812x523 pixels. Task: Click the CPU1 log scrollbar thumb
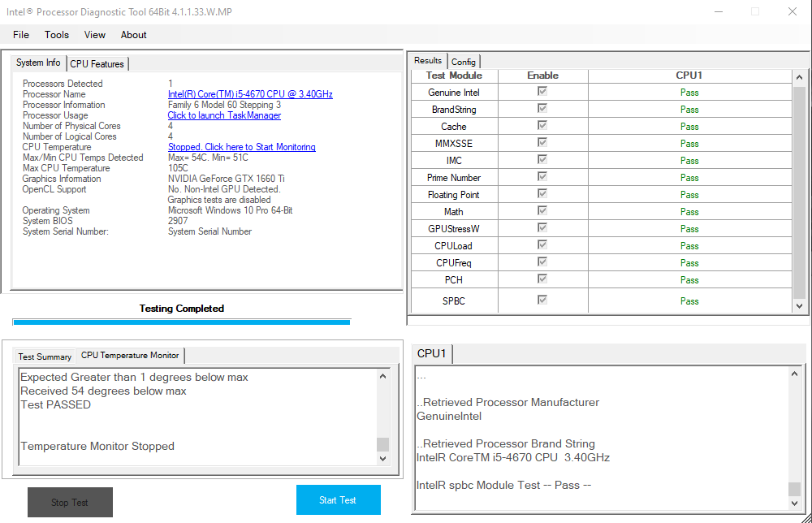(x=794, y=489)
